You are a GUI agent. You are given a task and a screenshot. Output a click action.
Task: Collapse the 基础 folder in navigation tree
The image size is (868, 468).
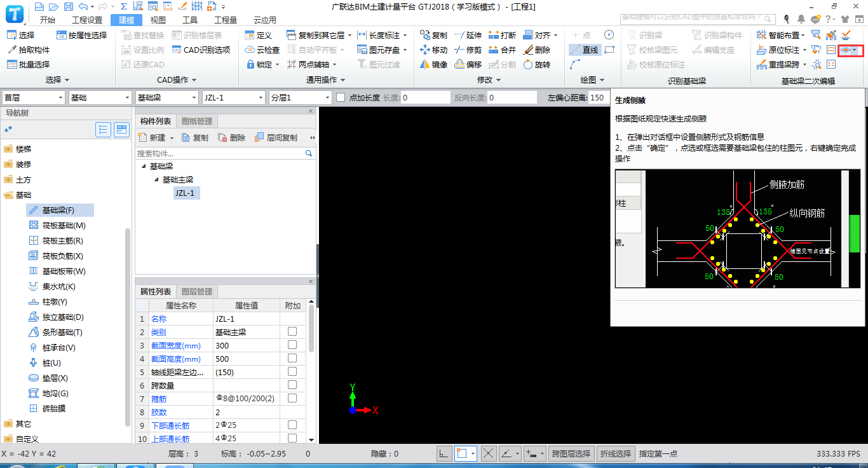tap(8, 195)
